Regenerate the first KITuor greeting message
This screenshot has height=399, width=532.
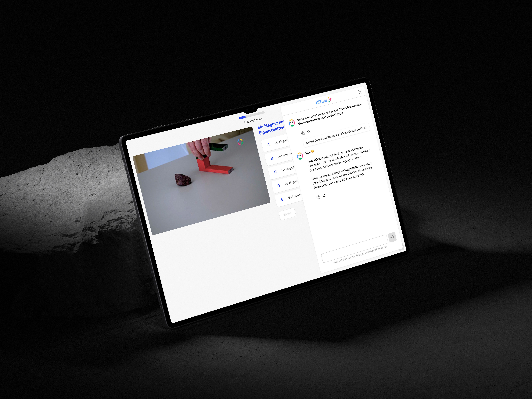[309, 132]
